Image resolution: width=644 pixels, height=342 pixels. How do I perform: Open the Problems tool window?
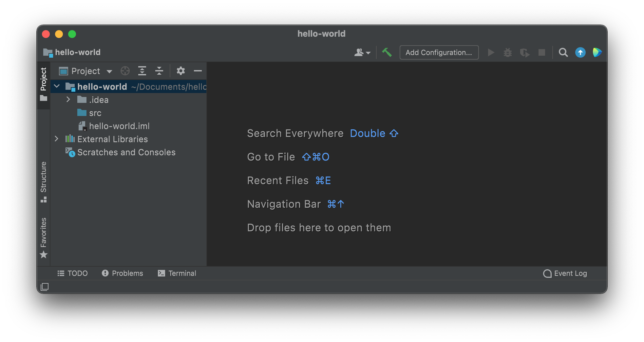pyautogui.click(x=123, y=273)
